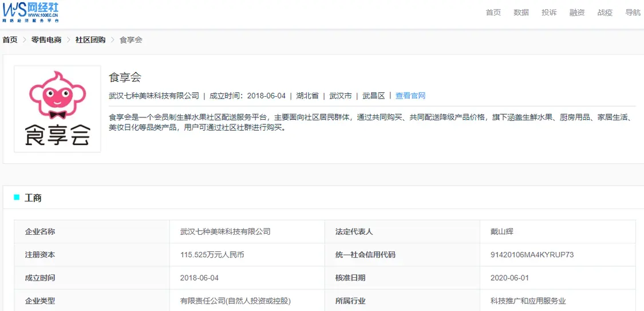The height and width of the screenshot is (311, 644).
Task: Click the 企业类型 table label
Action: pos(40,301)
